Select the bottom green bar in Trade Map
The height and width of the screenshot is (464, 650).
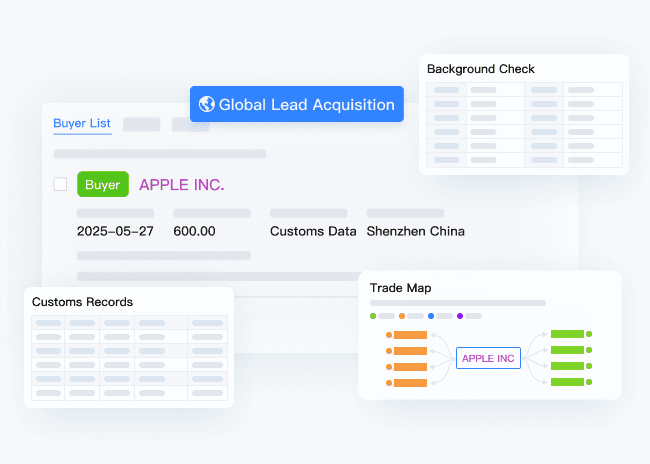(567, 382)
